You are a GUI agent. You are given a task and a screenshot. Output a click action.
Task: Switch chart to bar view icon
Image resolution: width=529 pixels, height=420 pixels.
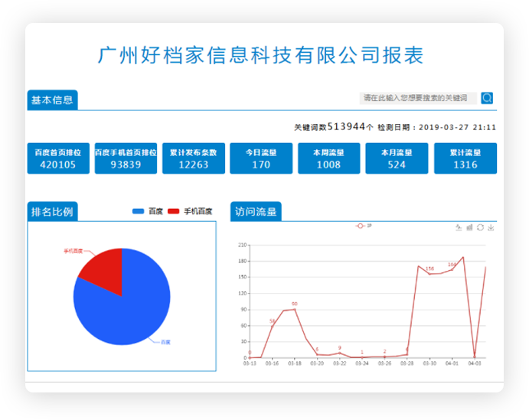coord(469,227)
